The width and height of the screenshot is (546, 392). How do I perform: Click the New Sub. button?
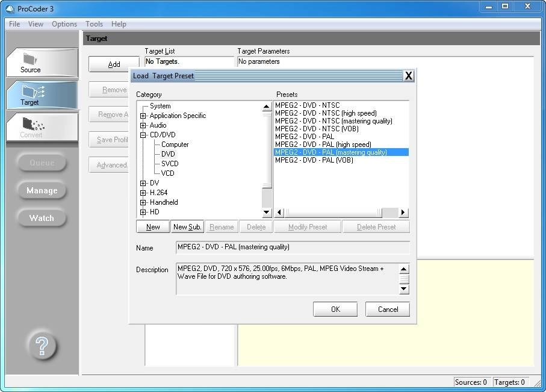[187, 227]
